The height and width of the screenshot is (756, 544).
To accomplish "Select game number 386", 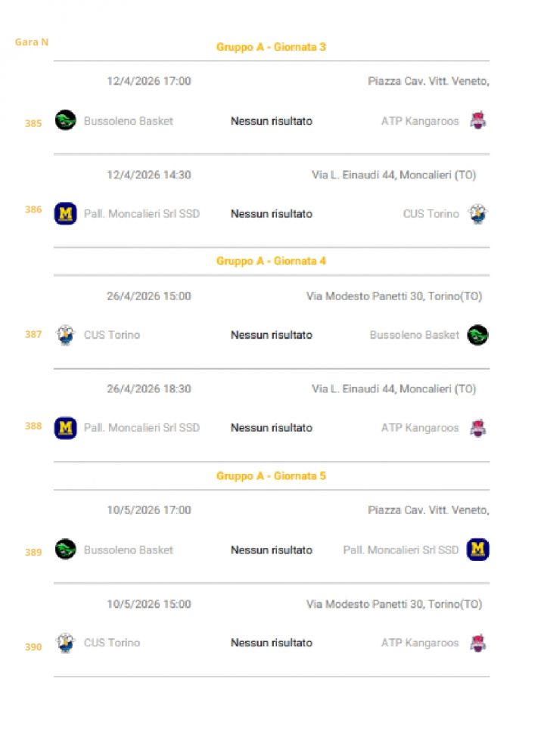I will (33, 209).
